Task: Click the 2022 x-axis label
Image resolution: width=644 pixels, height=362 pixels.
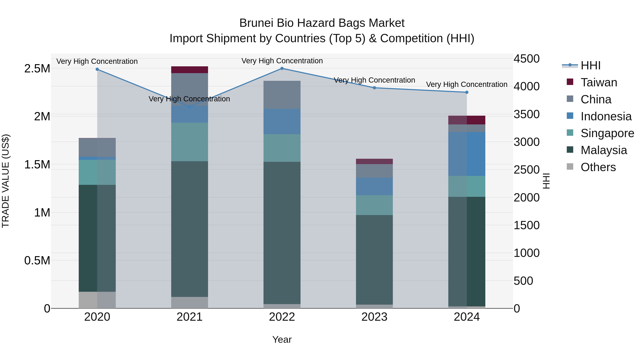Action: [x=282, y=317]
